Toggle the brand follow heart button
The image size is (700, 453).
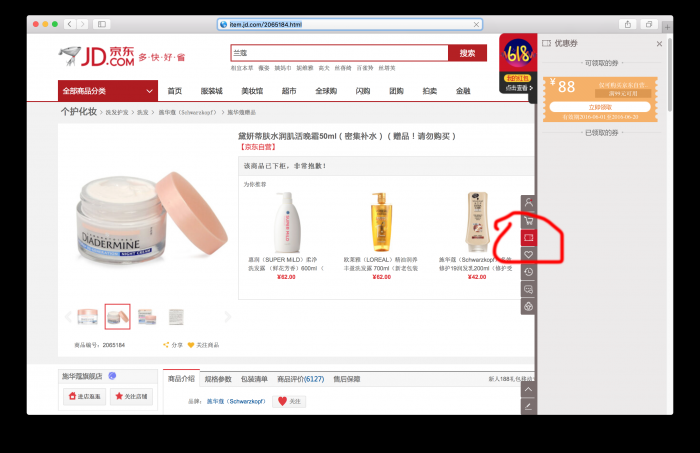[x=289, y=401]
